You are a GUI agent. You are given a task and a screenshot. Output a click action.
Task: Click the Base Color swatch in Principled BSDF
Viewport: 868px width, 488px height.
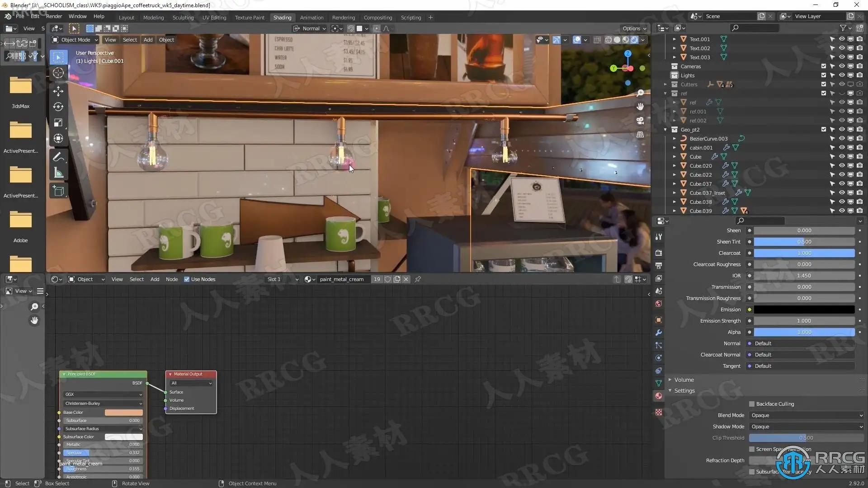tap(123, 413)
